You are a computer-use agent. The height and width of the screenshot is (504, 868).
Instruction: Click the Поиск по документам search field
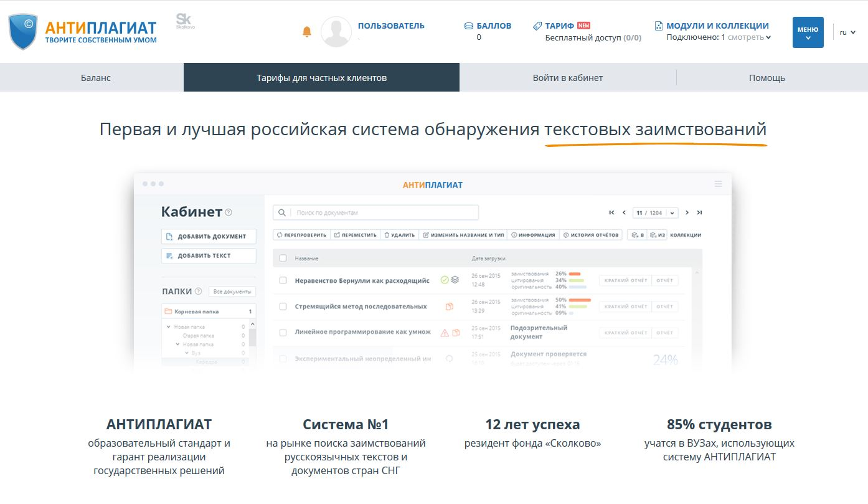coord(383,213)
